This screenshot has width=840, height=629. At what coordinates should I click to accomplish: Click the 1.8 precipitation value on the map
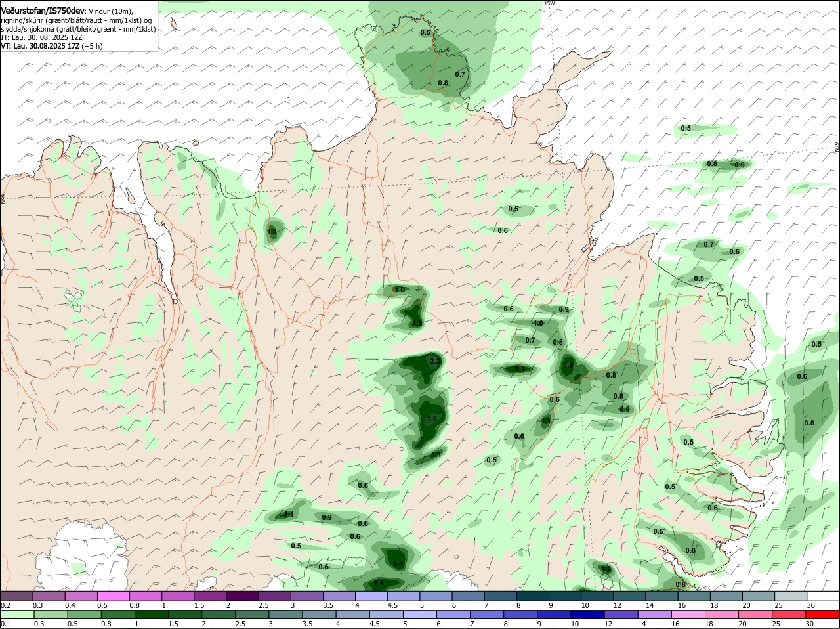432,419
